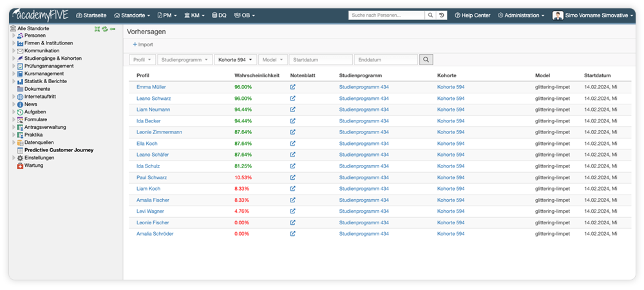Open Notenblatt icon for Paul Schwarz
The image size is (644, 290).
(293, 177)
